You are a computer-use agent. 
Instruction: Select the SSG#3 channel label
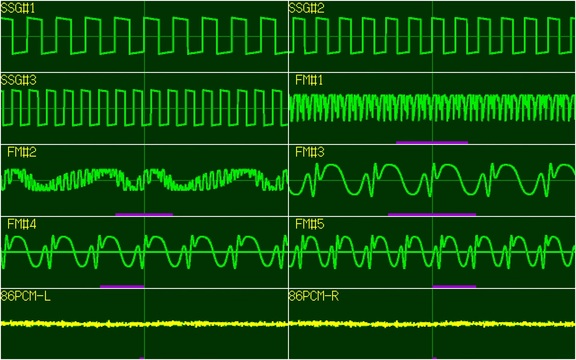[18, 80]
